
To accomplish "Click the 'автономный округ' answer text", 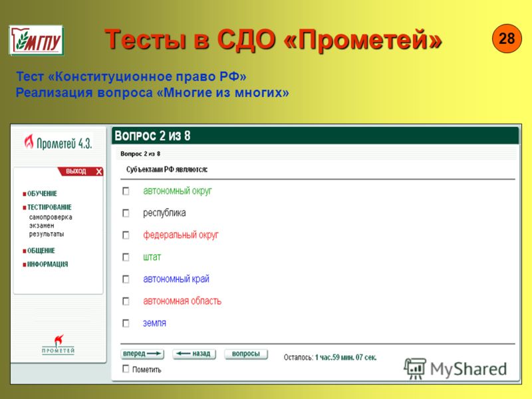I will (178, 191).
